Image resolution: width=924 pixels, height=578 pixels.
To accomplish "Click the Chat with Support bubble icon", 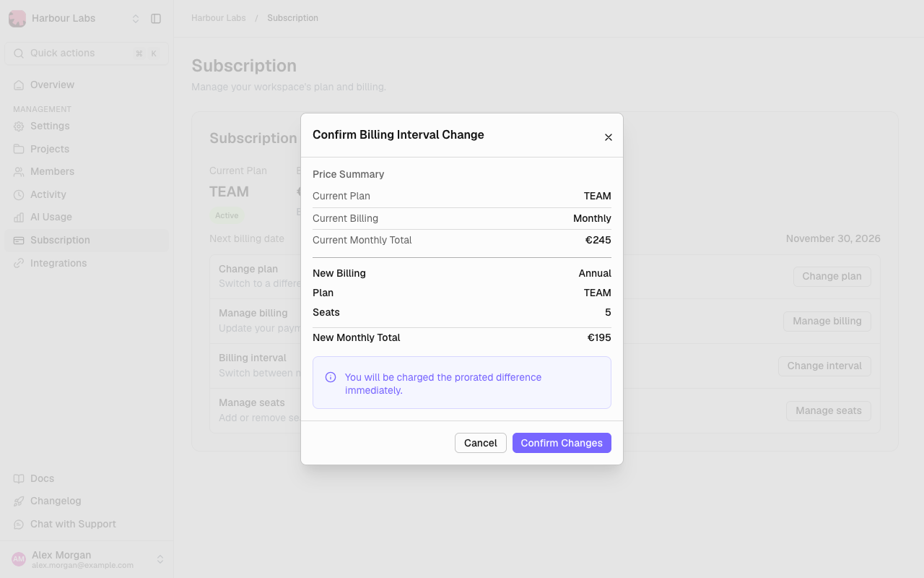I will (19, 524).
